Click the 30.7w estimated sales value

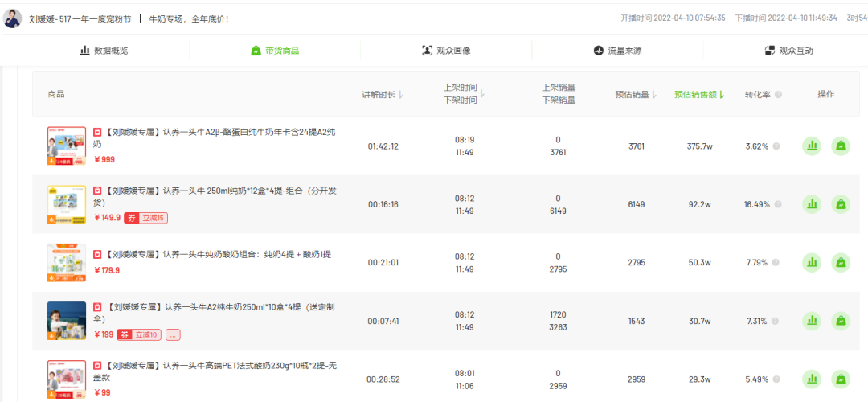pyautogui.click(x=699, y=321)
